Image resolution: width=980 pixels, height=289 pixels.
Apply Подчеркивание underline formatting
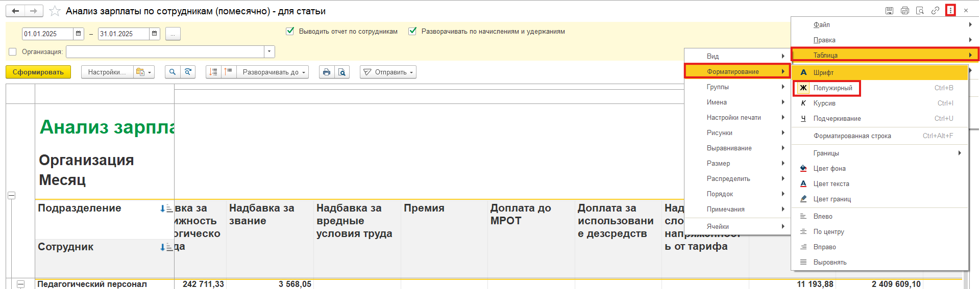click(880, 118)
